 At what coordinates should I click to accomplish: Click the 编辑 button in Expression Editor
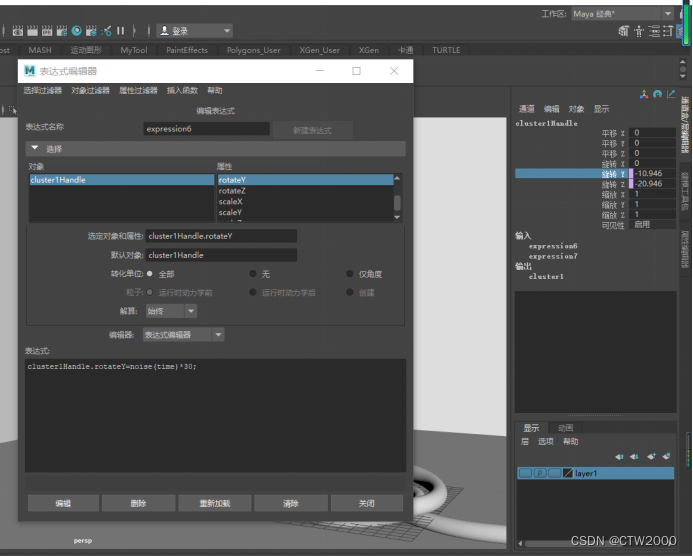[63, 503]
